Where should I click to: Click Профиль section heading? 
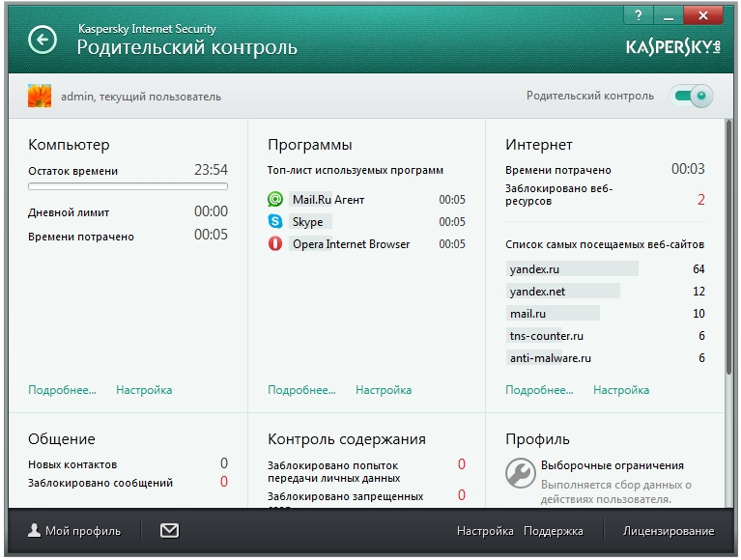pyautogui.click(x=537, y=439)
